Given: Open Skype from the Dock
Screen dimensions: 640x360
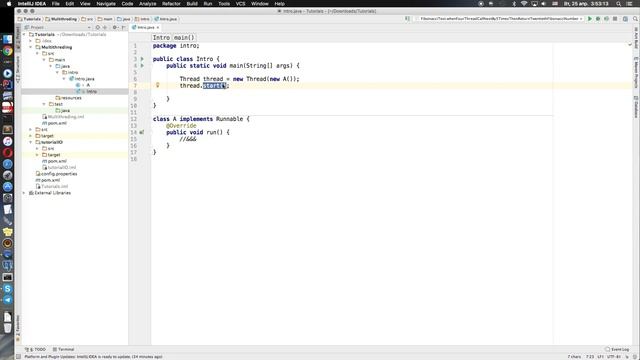Looking at the screenshot, I should pyautogui.click(x=7, y=289).
